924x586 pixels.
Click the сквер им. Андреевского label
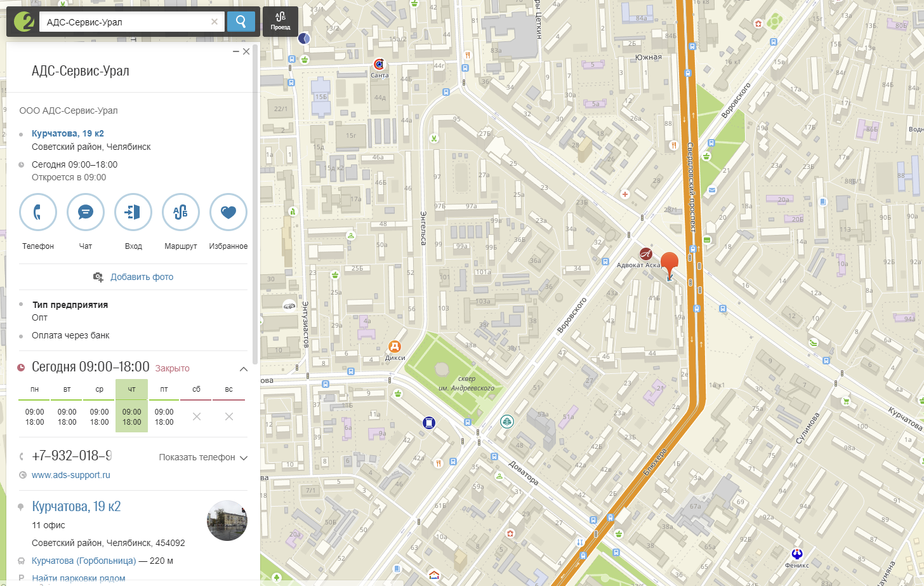pyautogui.click(x=466, y=383)
